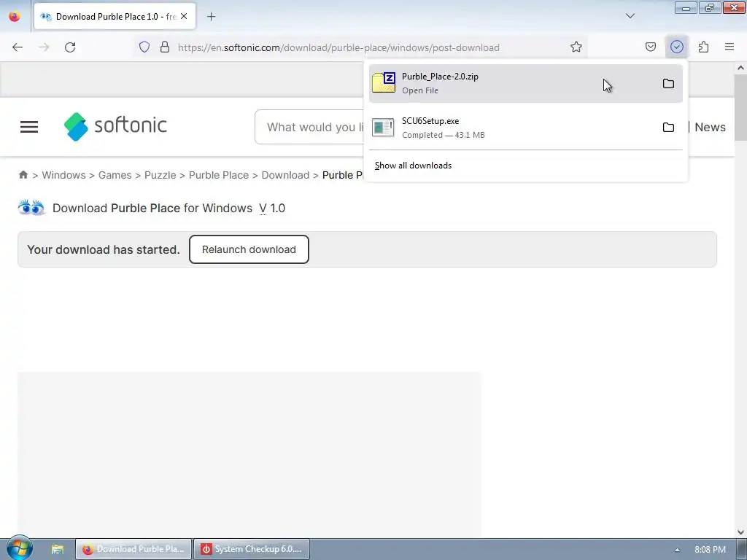View site security lock information
Screen dimensions: 747x560
pos(165,47)
